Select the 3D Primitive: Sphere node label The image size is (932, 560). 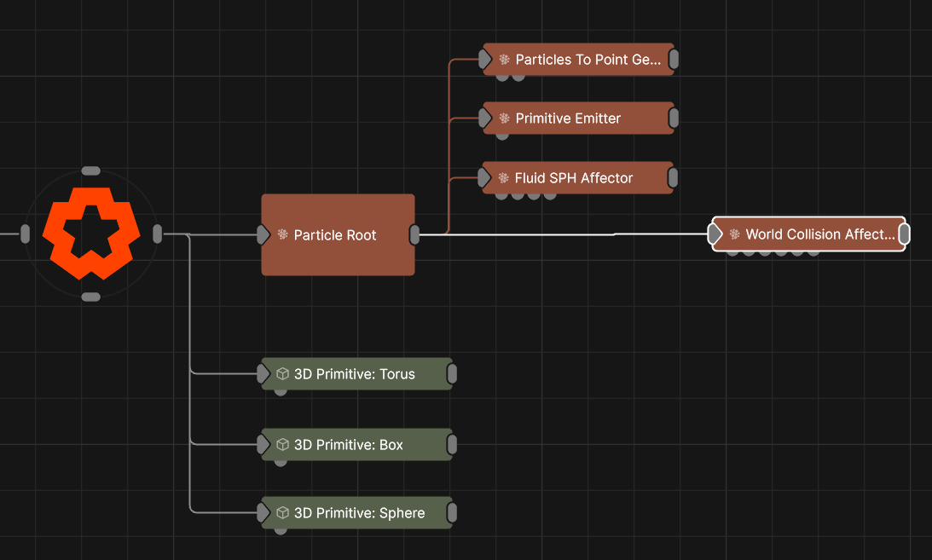359,512
